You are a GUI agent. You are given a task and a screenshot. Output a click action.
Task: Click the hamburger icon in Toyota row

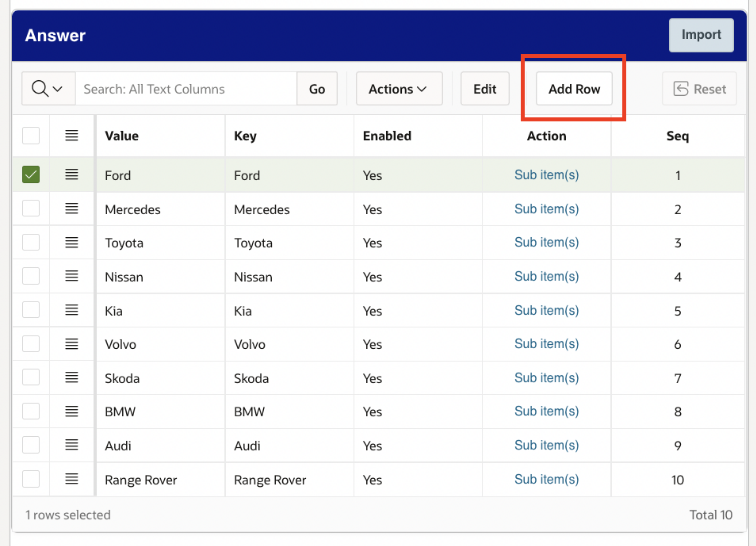[71, 242]
